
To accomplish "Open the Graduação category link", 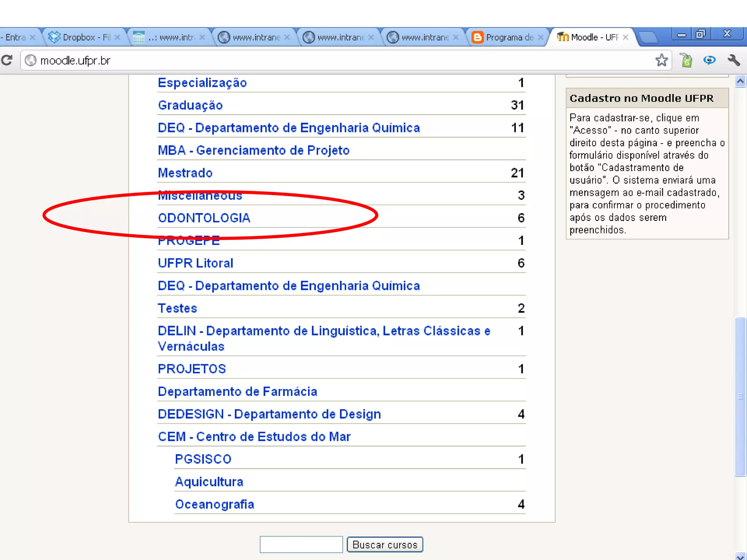I will pyautogui.click(x=190, y=105).
